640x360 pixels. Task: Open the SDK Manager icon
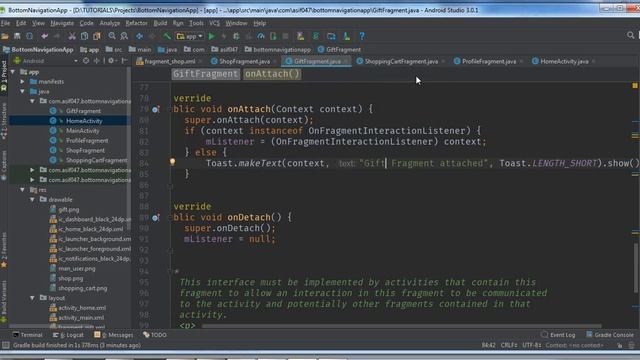point(347,36)
